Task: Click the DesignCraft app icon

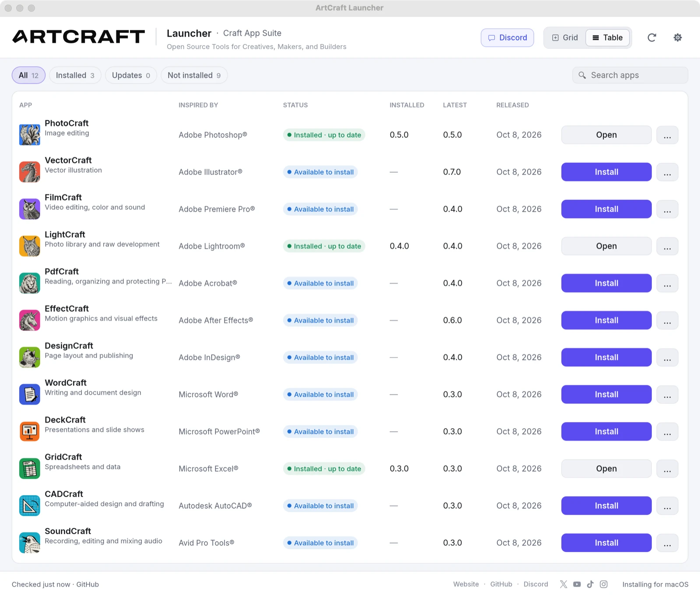Action: pyautogui.click(x=30, y=357)
